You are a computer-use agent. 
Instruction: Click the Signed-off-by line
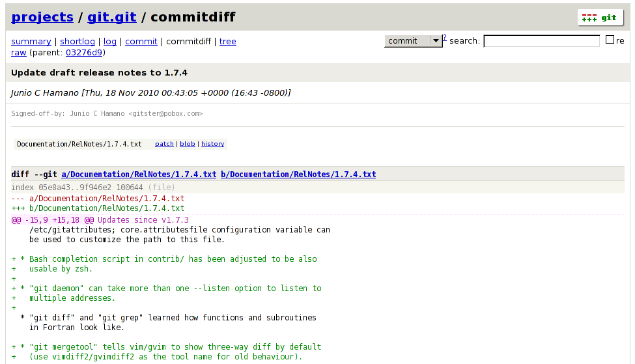[x=107, y=114]
